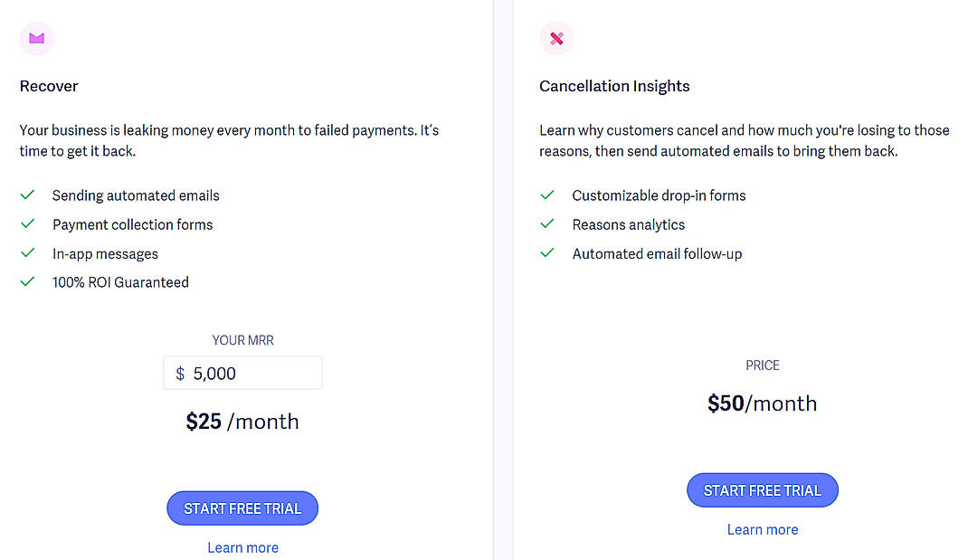Click the checkmark beside Customizable drop-in forms
Viewport: 968px width, 560px height.
pos(547,195)
